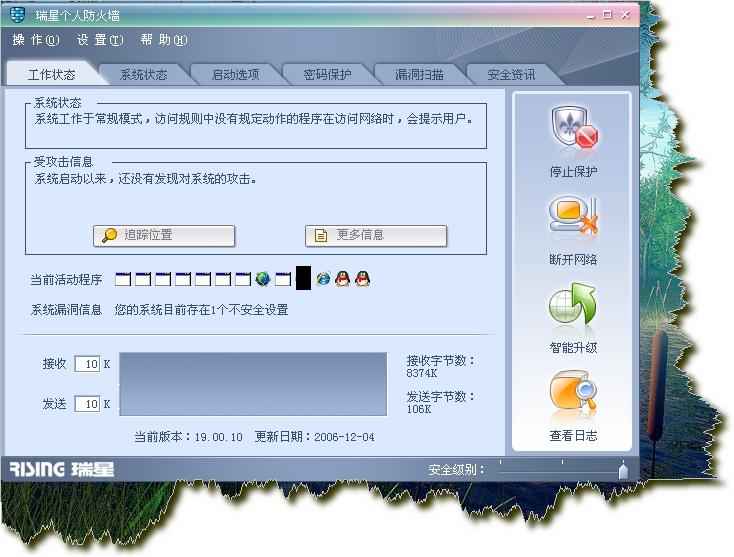The height and width of the screenshot is (557, 734).
Task: Click text 系统启动以来，还没有发现对系统的攻击
Action: click(x=146, y=179)
